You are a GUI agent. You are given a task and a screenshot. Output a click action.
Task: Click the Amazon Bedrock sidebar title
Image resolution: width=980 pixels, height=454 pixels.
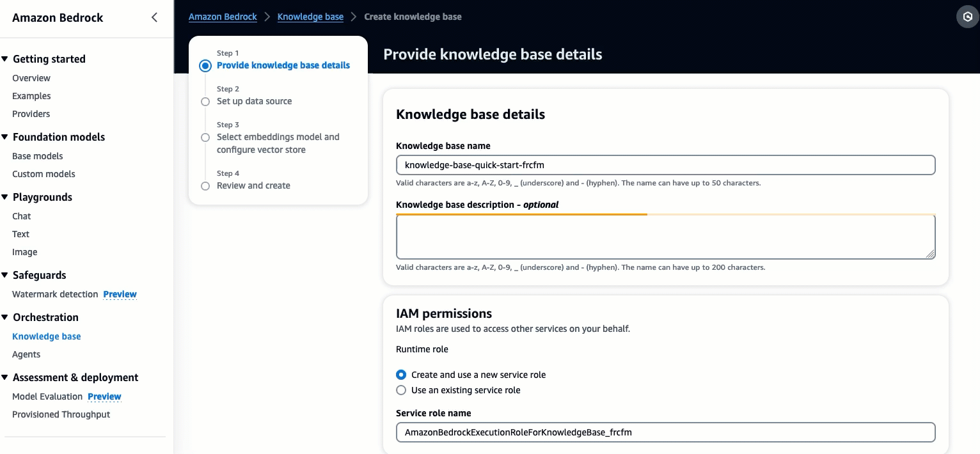(58, 18)
